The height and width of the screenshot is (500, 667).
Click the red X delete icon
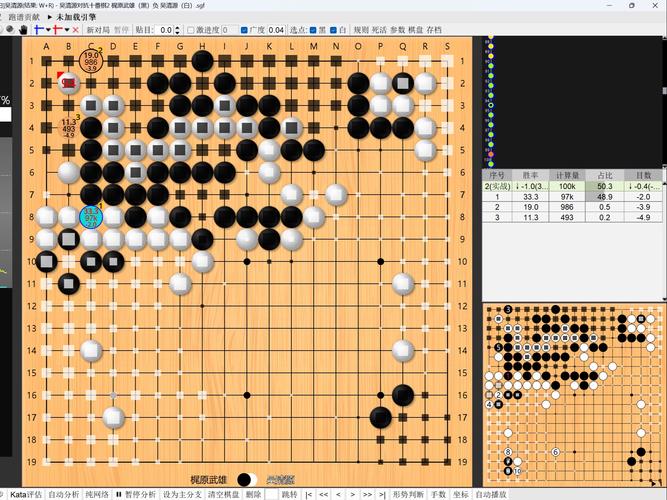click(76, 30)
